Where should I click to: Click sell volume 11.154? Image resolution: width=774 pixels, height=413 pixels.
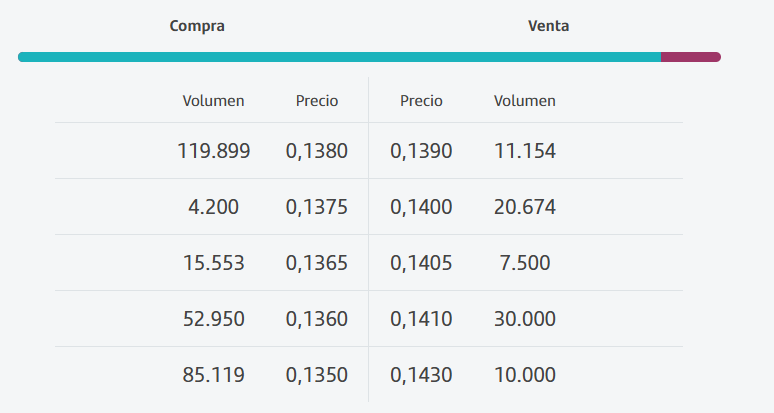[525, 151]
